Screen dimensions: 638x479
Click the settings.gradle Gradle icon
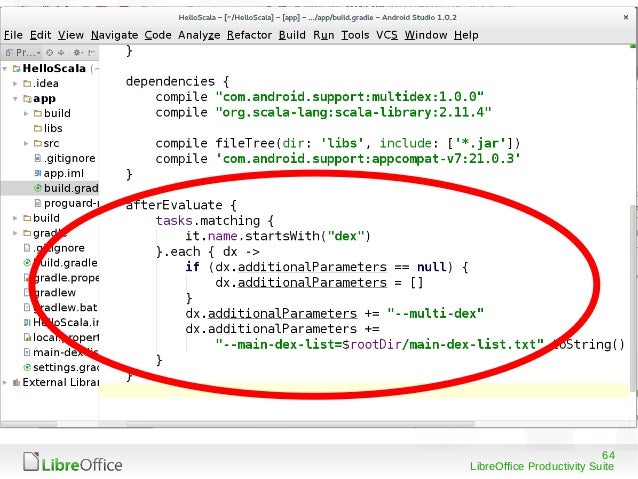(27, 367)
